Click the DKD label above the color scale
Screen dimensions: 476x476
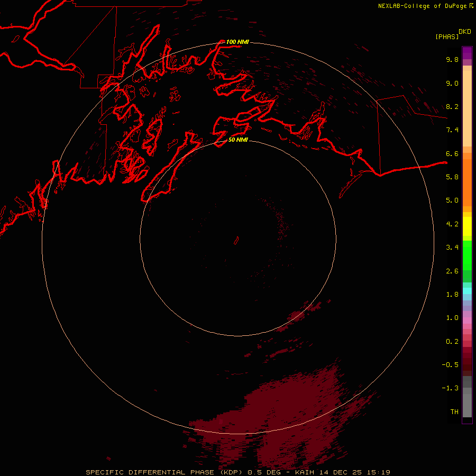465,32
